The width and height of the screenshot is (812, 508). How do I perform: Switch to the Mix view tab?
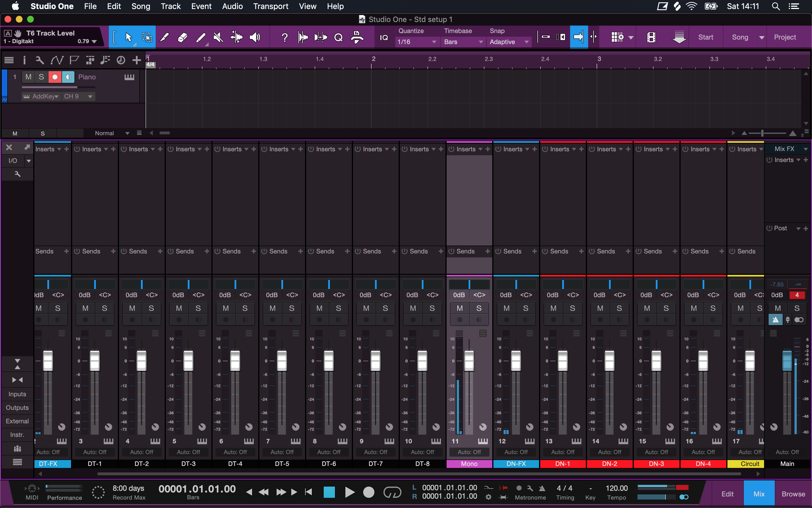tap(759, 494)
